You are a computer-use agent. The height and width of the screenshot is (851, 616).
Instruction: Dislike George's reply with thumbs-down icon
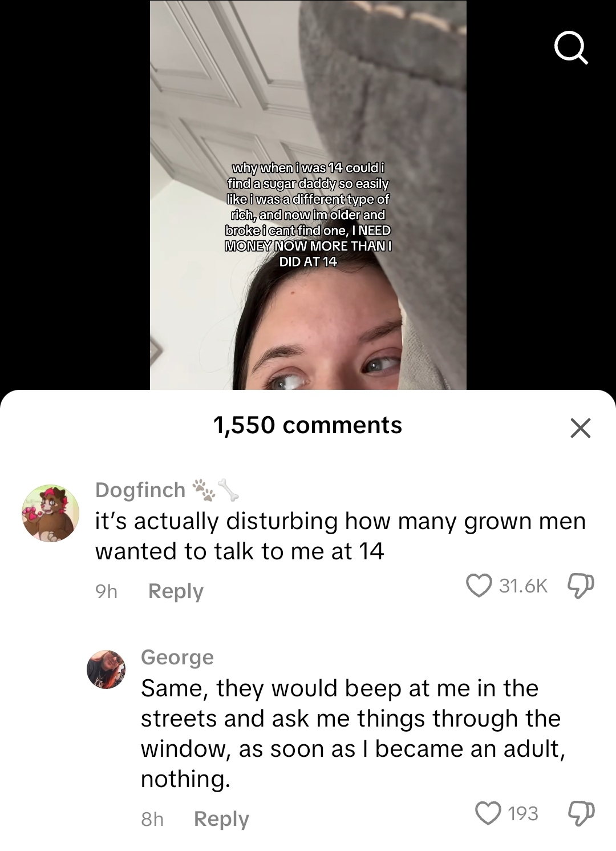tap(581, 813)
